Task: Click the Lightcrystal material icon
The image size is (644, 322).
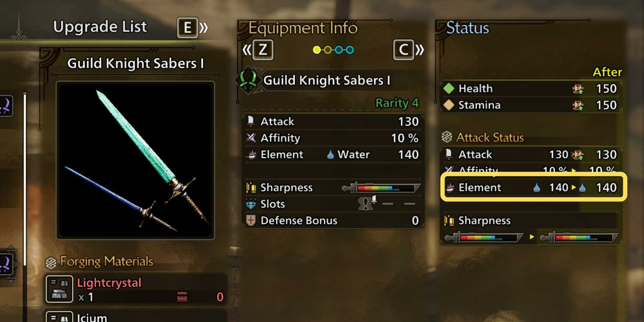Action: click(x=59, y=289)
